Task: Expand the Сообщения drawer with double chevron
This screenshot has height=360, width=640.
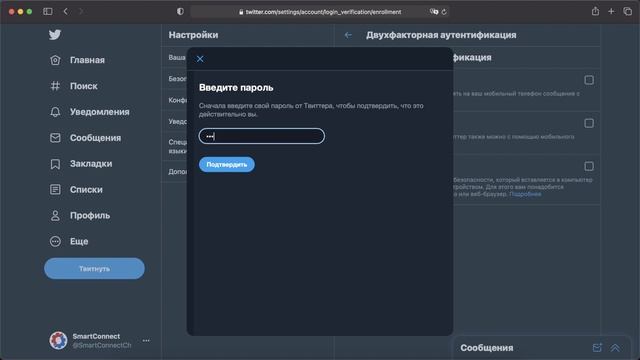Action: (615, 348)
